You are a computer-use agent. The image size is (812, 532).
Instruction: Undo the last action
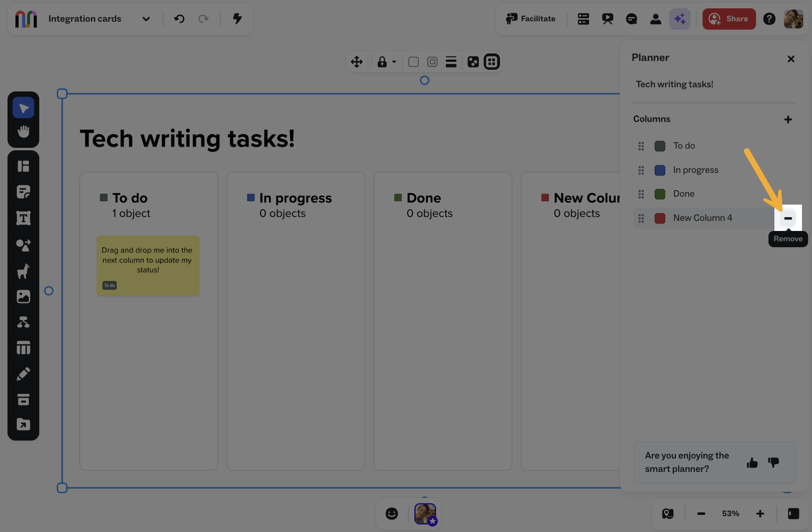pyautogui.click(x=179, y=19)
